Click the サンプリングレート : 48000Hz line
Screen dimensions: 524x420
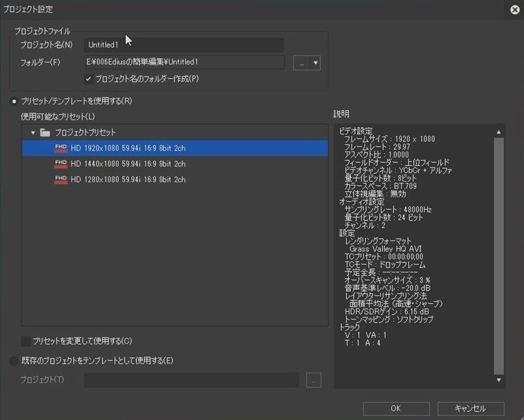coord(388,210)
